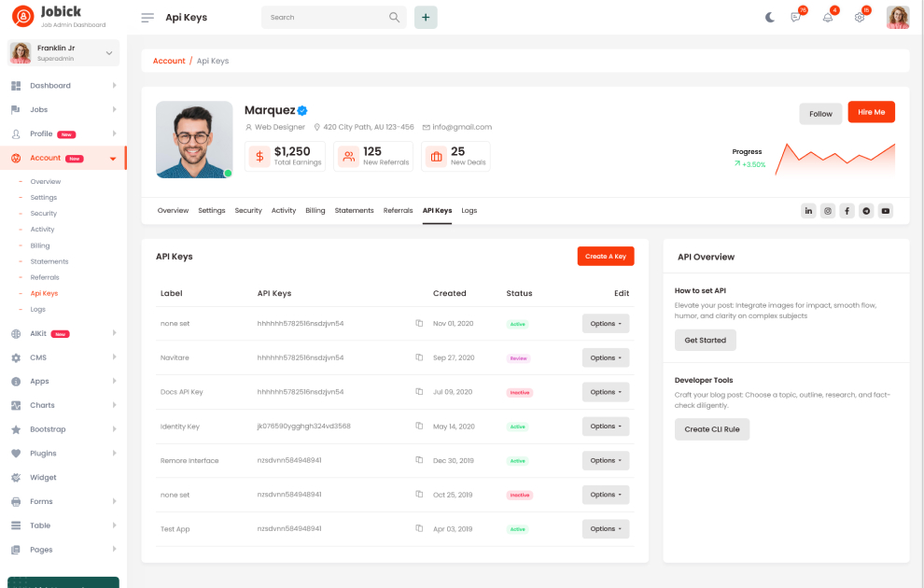Screen dimensions: 924x588
Task: Click into the Search input field
Action: pyautogui.click(x=325, y=17)
